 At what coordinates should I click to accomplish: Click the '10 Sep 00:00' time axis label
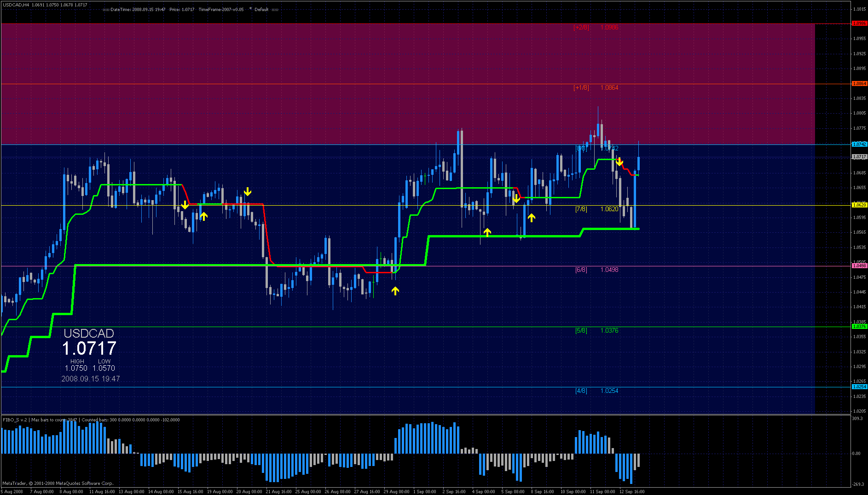coord(573,491)
